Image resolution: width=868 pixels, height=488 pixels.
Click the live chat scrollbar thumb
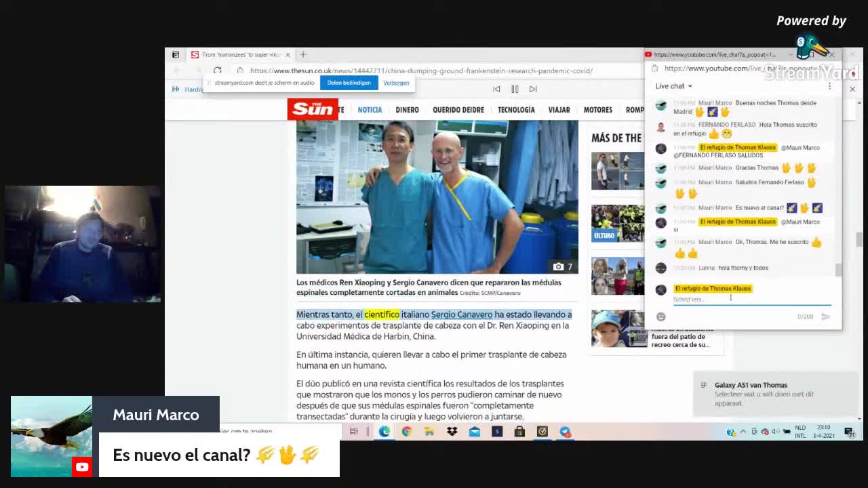[x=838, y=270]
